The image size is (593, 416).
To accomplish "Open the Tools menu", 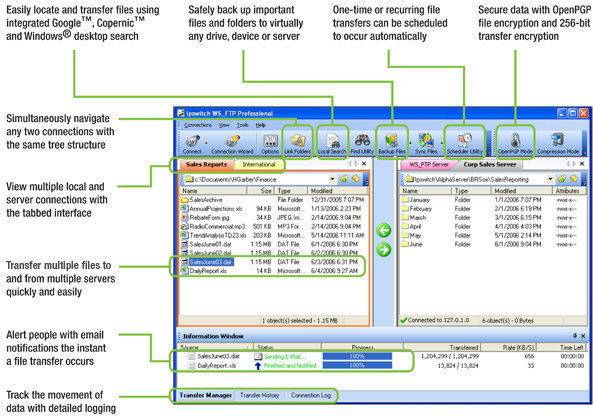I will pyautogui.click(x=243, y=125).
